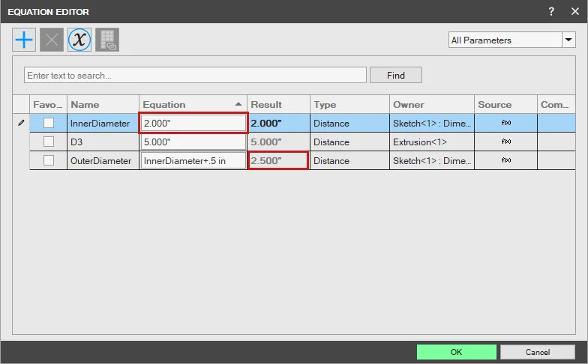This screenshot has width=588, height=364.
Task: Toggle the italic X variables icon
Action: click(79, 40)
